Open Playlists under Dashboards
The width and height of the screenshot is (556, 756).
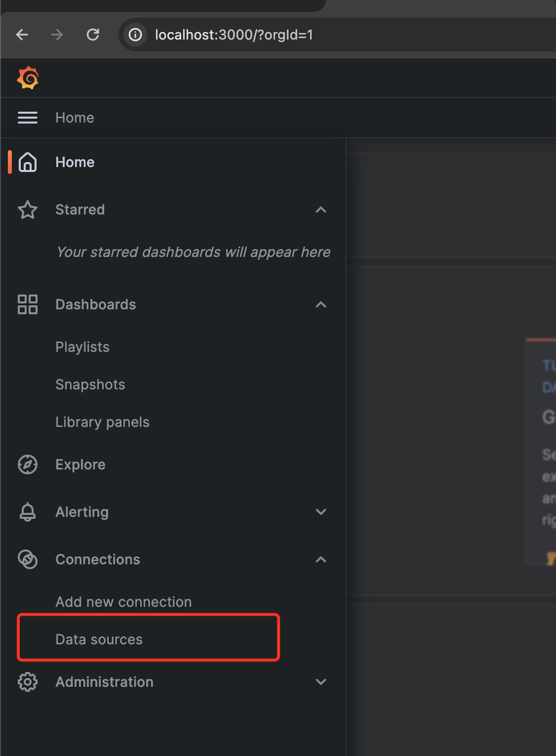coord(82,347)
